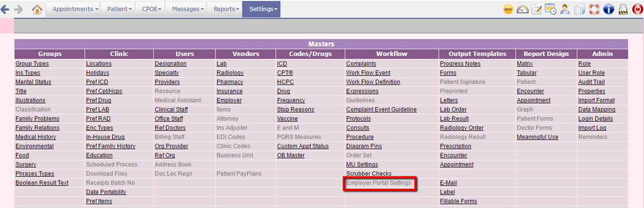This screenshot has height=208, width=644.
Task: Expand the Appointments dropdown menu
Action: [x=75, y=9]
